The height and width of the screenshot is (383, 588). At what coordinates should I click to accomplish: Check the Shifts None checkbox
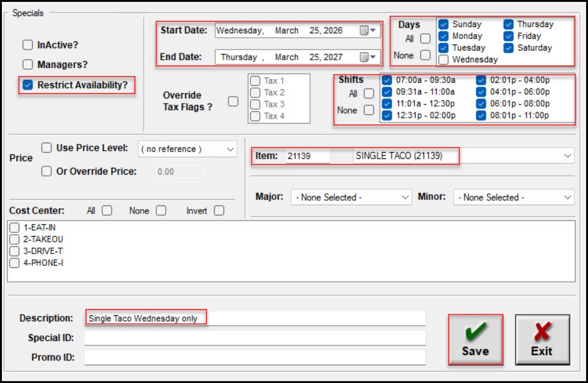[x=368, y=111]
